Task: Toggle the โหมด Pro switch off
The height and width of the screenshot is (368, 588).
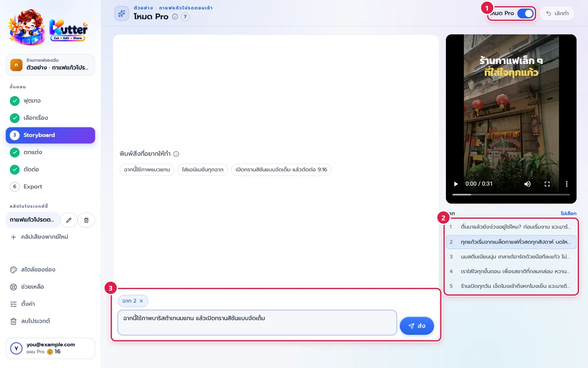Action: point(526,13)
